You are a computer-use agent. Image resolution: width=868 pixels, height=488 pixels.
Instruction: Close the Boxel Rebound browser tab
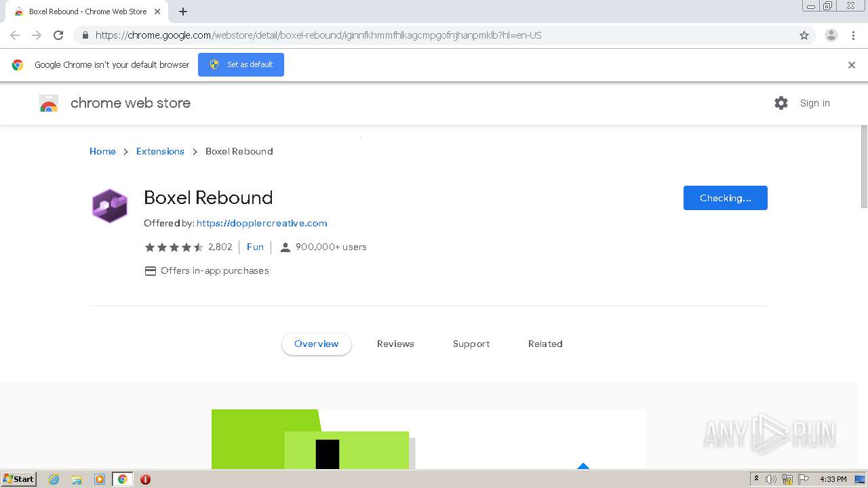[158, 12]
